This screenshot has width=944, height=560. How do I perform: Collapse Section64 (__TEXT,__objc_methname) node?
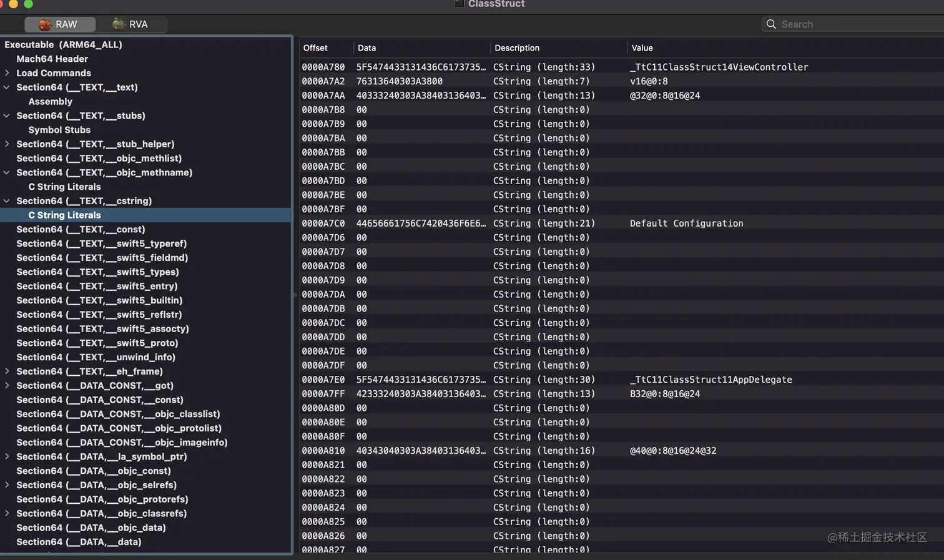(x=7, y=172)
